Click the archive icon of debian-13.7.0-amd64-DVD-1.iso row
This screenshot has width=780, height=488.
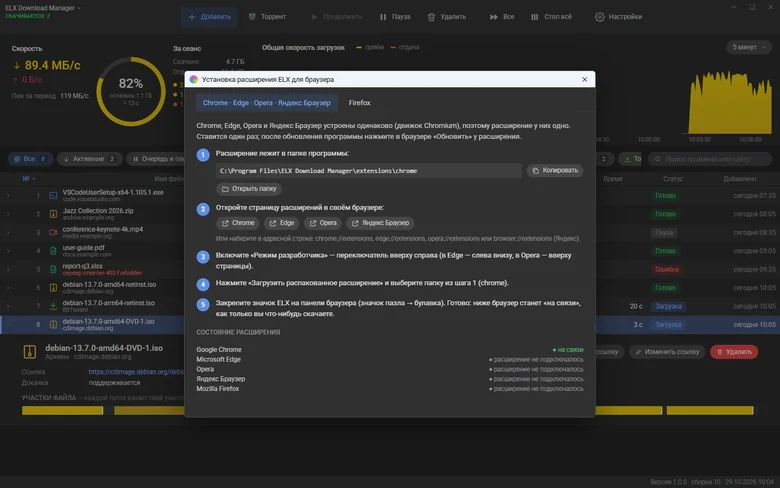click(x=53, y=324)
